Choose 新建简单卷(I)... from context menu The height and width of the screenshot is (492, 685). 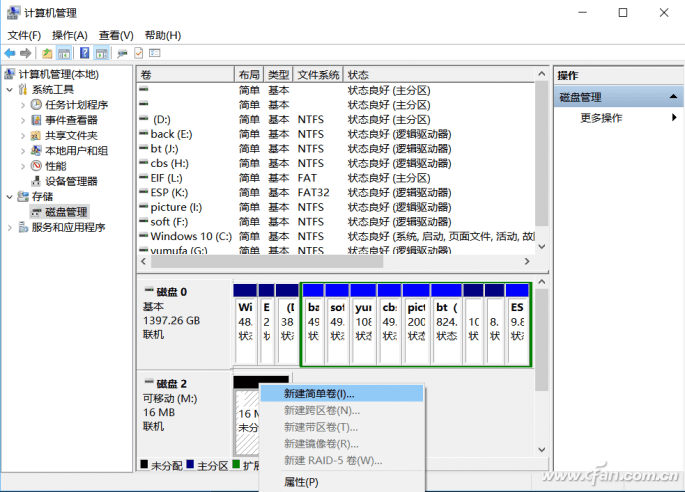[x=342, y=394]
